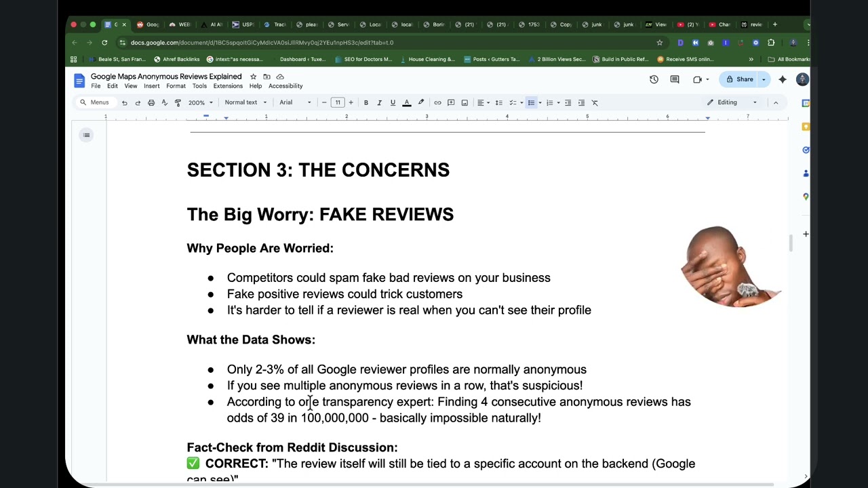Viewport: 868px width, 488px height.
Task: Increase font size with plus button
Action: tap(351, 102)
